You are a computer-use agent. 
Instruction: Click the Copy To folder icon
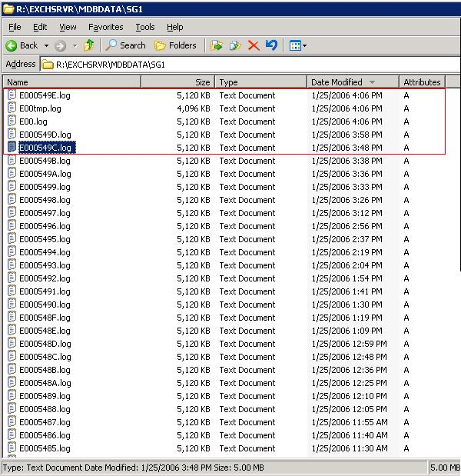pyautogui.click(x=235, y=45)
